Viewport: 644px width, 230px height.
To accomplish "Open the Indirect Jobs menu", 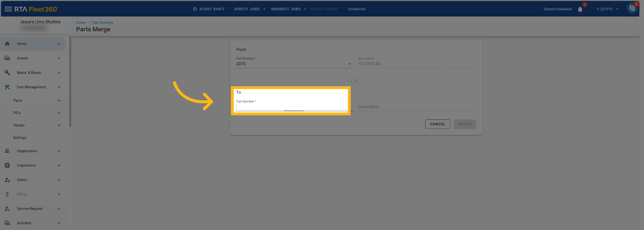I will click(288, 9).
